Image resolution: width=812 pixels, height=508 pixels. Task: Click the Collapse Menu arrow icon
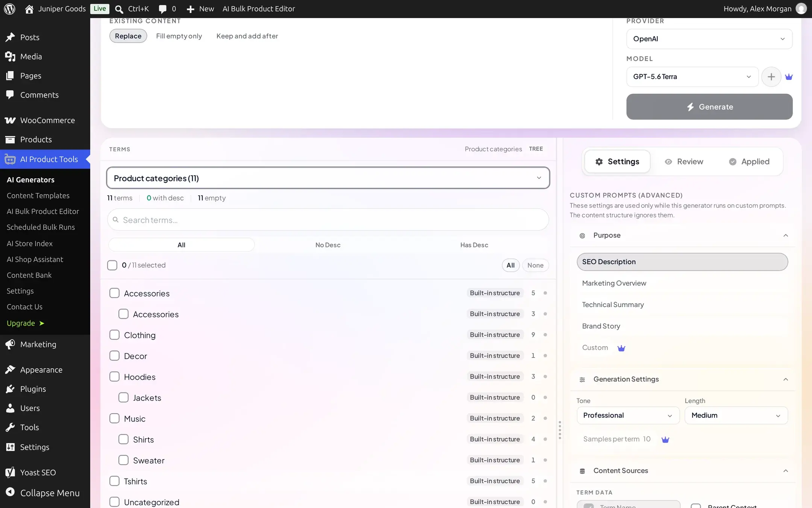click(10, 492)
